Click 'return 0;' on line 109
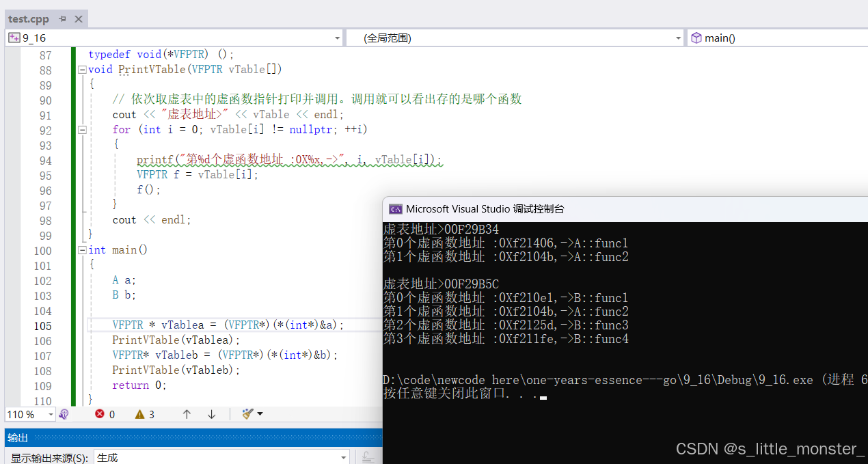This screenshot has width=868, height=464. pos(139,385)
